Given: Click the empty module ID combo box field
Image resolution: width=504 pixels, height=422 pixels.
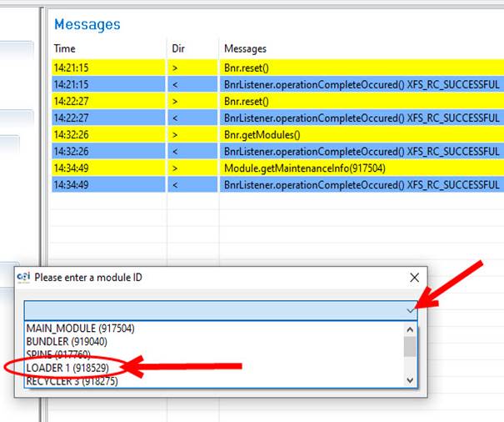Looking at the screenshot, I should (208, 309).
